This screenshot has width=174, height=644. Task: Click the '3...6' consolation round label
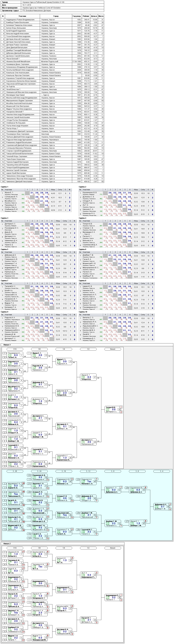click(137, 471)
